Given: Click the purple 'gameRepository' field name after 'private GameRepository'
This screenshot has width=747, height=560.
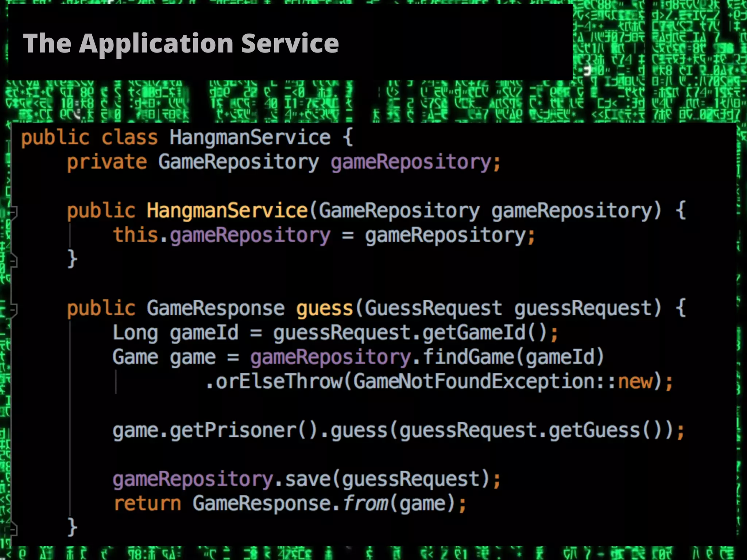Looking at the screenshot, I should 411,162.
